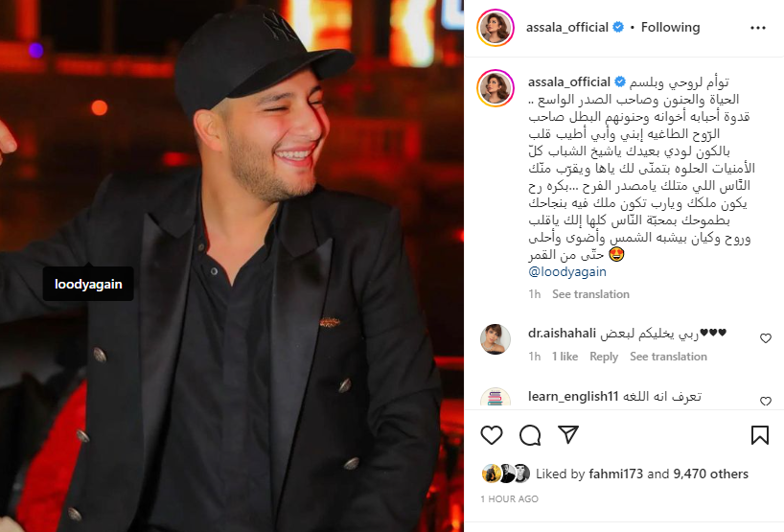Like learn_english11's comment heart
This screenshot has height=532, width=784.
click(x=766, y=401)
